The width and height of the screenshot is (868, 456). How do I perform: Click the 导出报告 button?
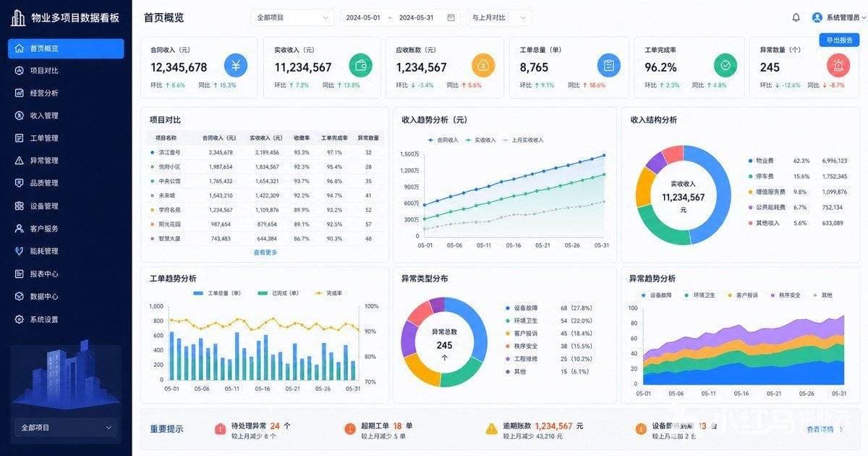tap(839, 41)
